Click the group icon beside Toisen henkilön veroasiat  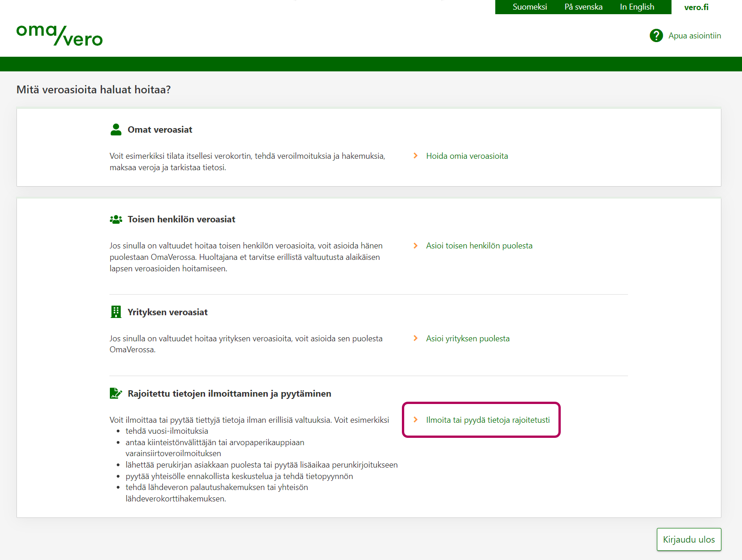116,220
